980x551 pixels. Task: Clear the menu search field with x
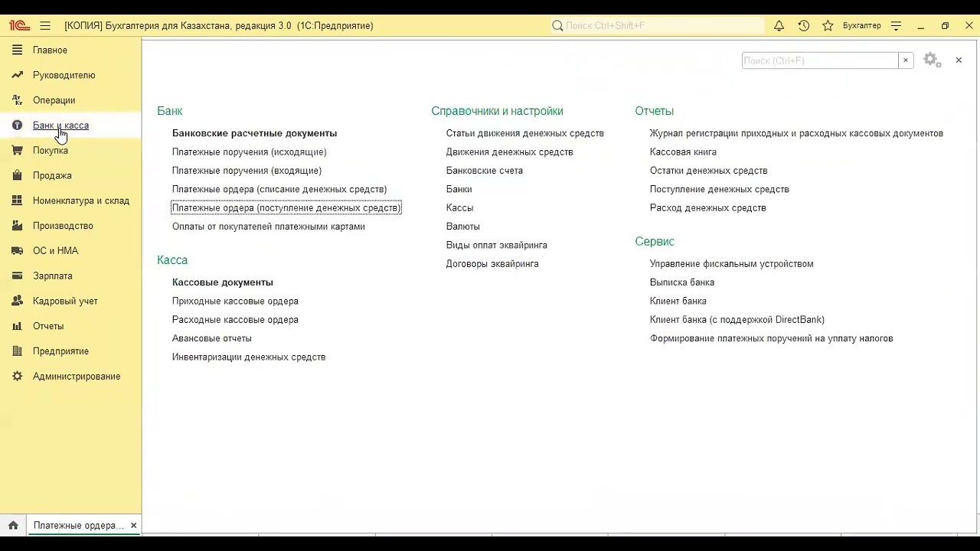point(906,60)
